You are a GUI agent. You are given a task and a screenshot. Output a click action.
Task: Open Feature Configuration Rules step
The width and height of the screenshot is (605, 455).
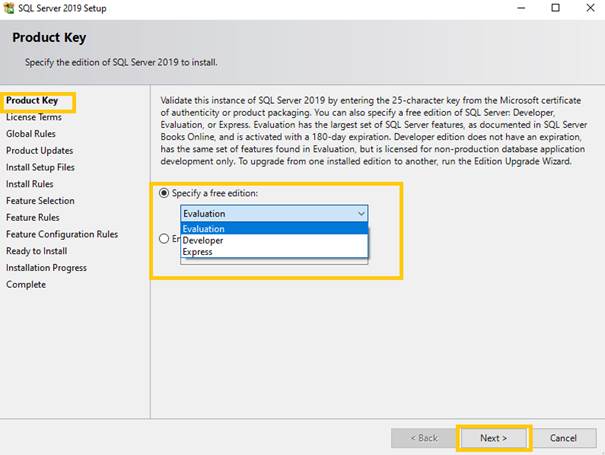pyautogui.click(x=61, y=234)
